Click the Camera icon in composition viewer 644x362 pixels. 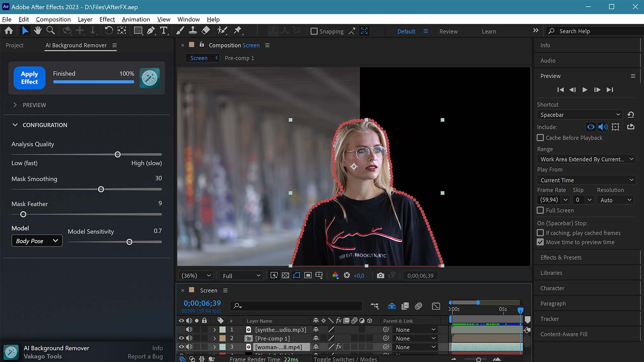click(x=379, y=276)
